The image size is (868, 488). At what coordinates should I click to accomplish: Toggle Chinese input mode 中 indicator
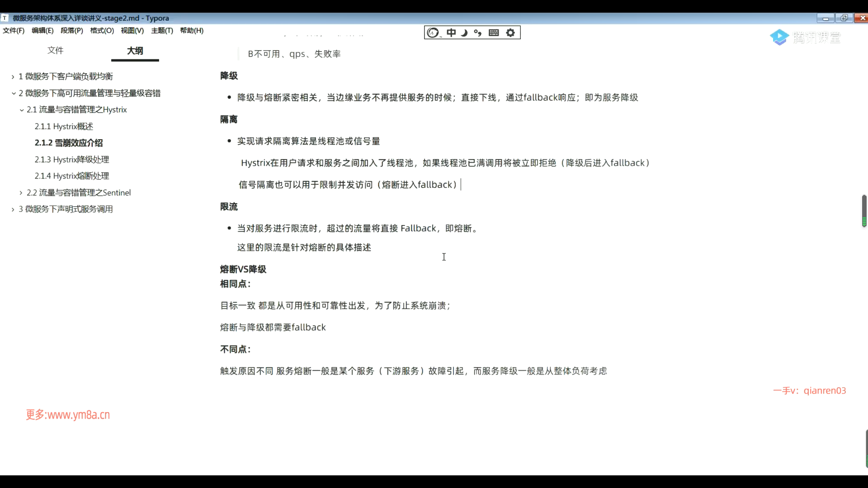[x=451, y=33]
